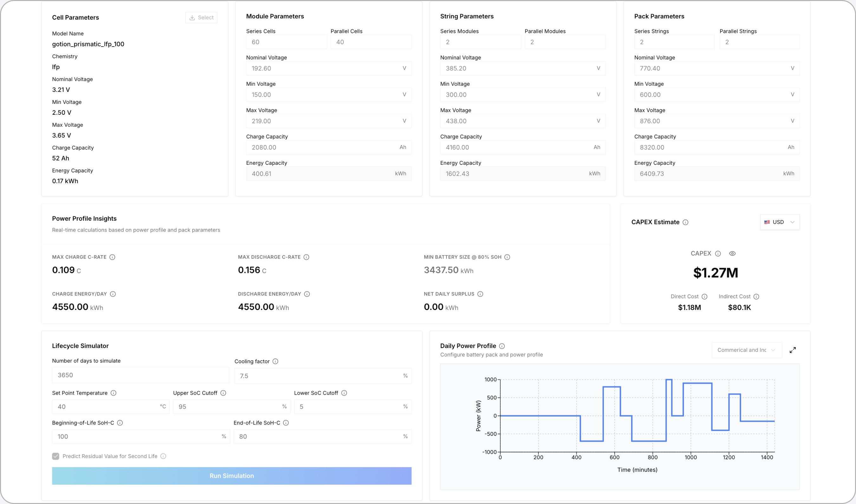Click the Select cell model button
856x504 pixels.
coord(201,18)
